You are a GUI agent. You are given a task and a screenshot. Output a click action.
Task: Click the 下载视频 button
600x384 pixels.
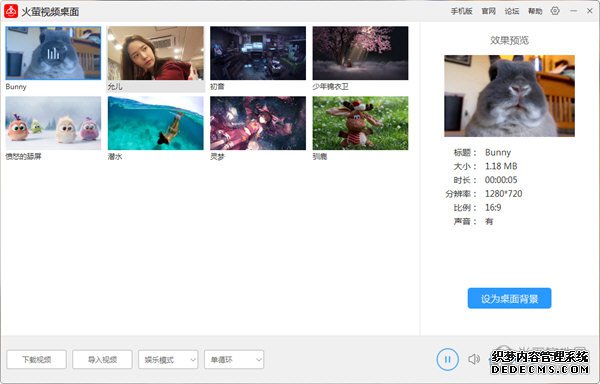(36, 360)
